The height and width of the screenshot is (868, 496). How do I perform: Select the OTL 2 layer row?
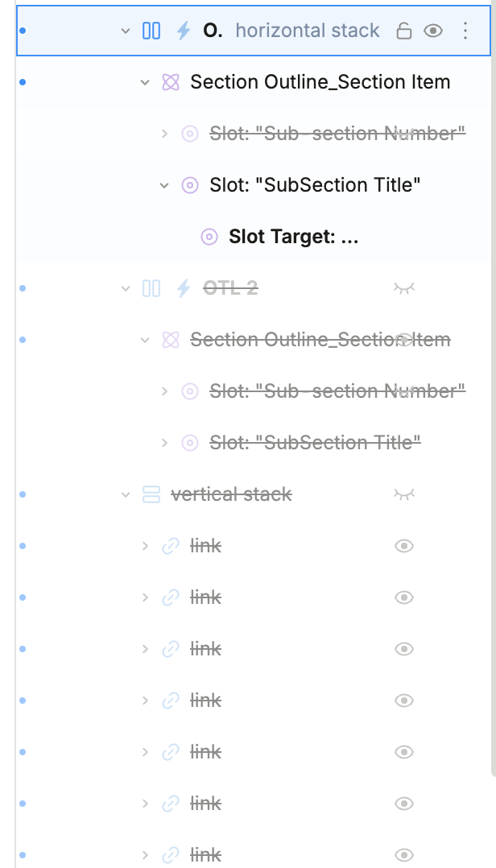point(230,288)
